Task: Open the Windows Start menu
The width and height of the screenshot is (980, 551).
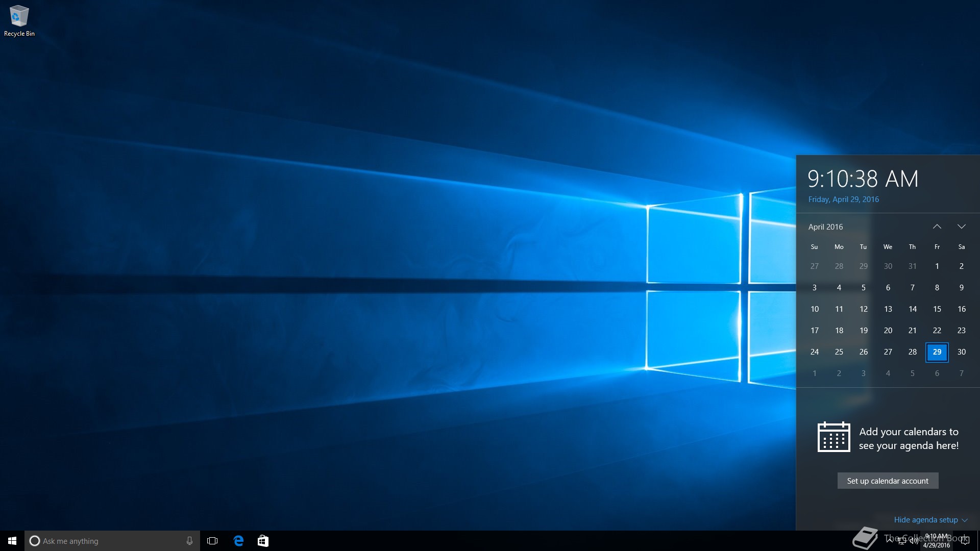Action: [x=12, y=541]
